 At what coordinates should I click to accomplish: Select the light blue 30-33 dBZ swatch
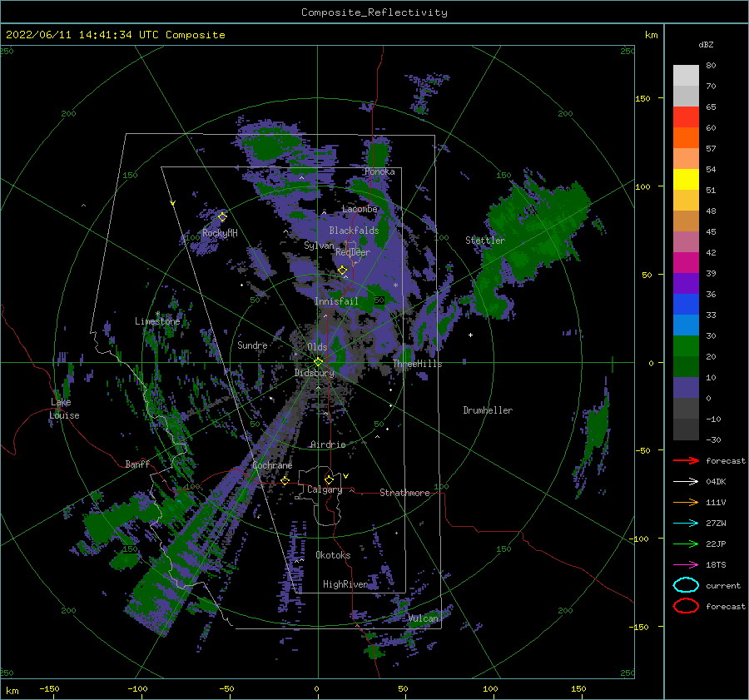tap(686, 325)
